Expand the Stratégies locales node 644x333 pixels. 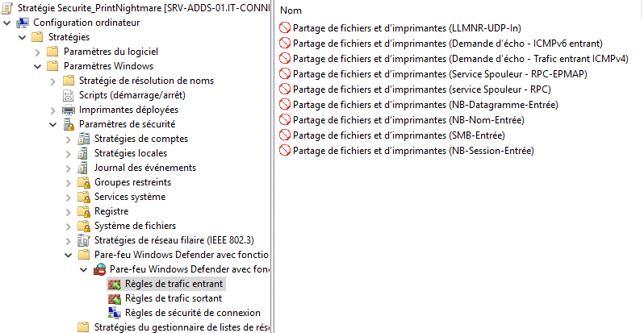69,153
